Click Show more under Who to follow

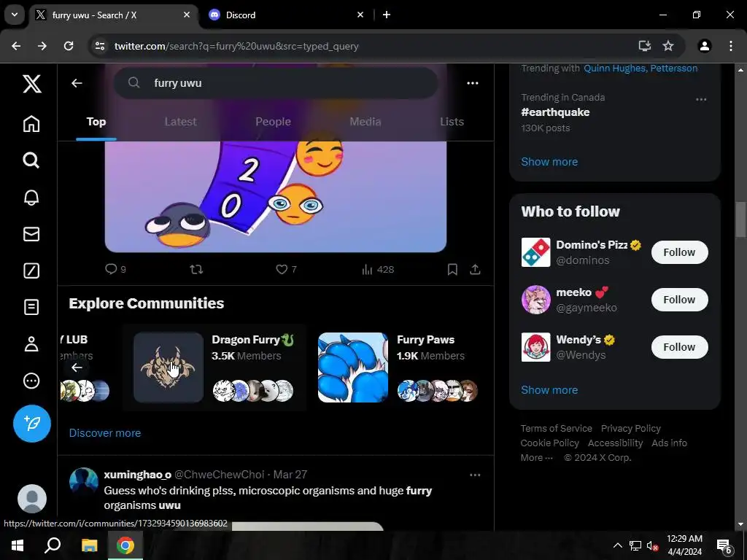[549, 389]
